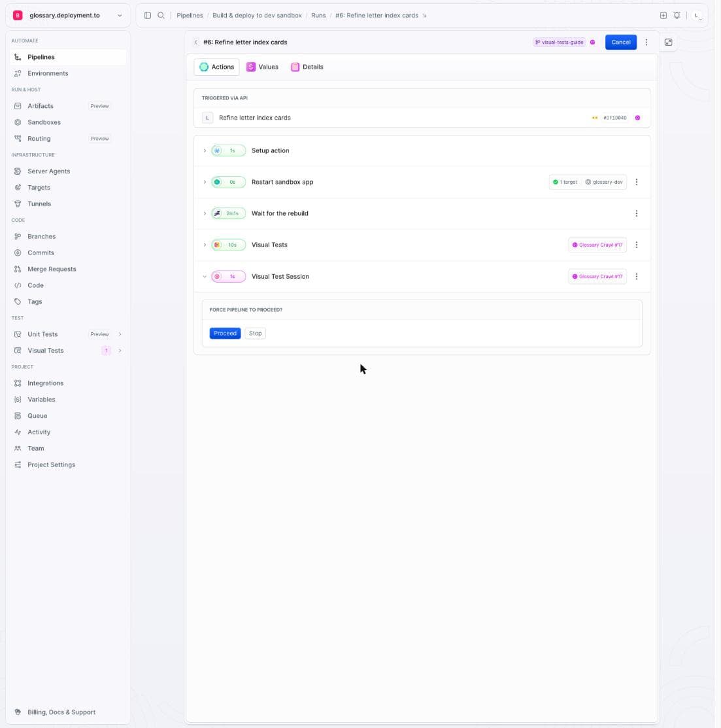Open the glossary.deployment.to project dropdown
721x728 pixels.
[68, 15]
